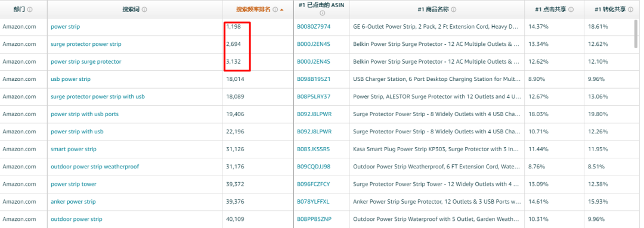Select click share value 14.37%
Screen dimensions: 644x228
click(x=538, y=27)
